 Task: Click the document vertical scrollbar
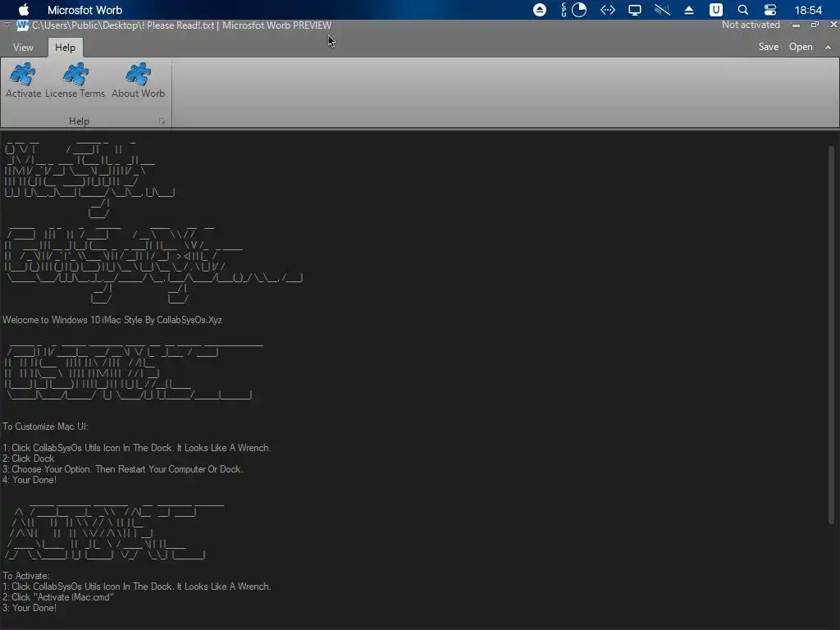[x=831, y=335]
